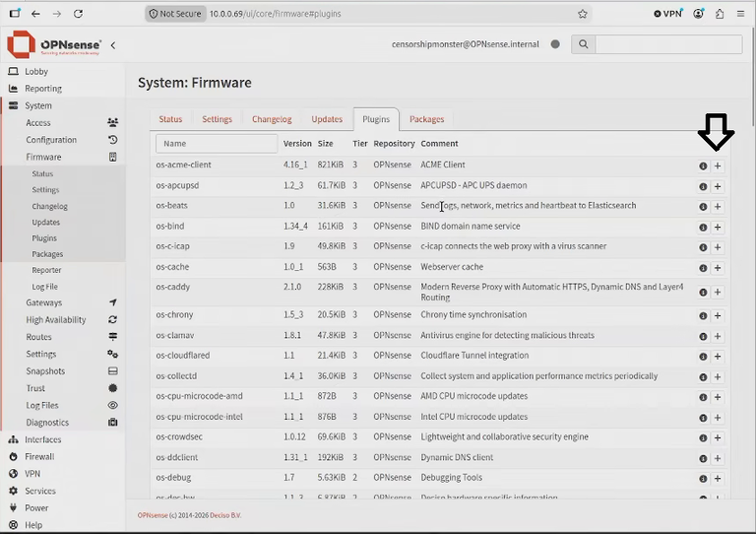Image resolution: width=756 pixels, height=534 pixels.
Task: Show info for os-acme-client plugin
Action: point(703,166)
